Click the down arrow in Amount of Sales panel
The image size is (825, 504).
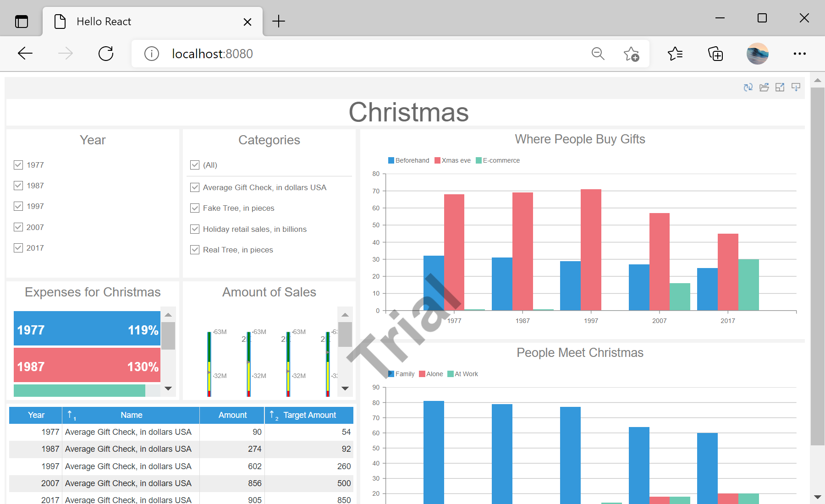tap(345, 388)
